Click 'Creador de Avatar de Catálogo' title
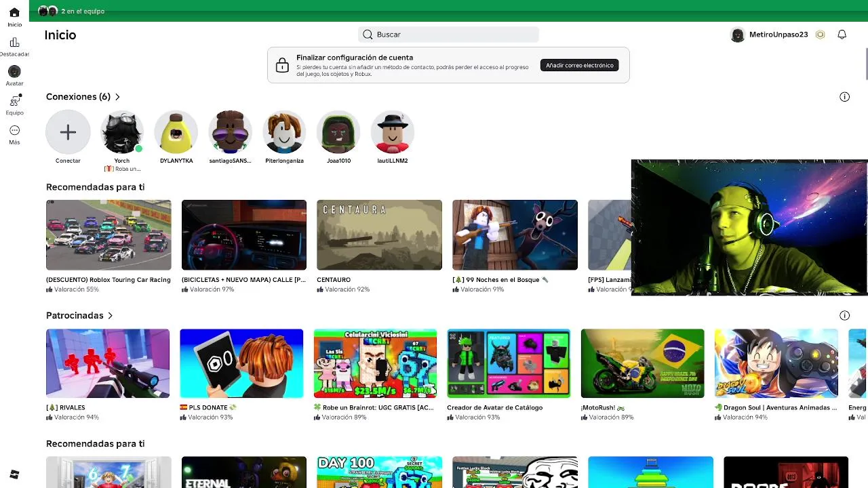868x488 pixels. 495,407
